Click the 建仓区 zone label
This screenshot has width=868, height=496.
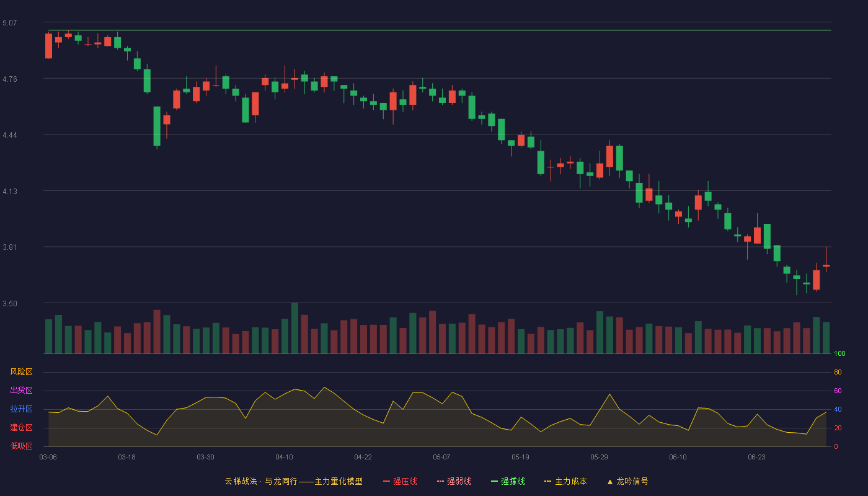(21, 428)
